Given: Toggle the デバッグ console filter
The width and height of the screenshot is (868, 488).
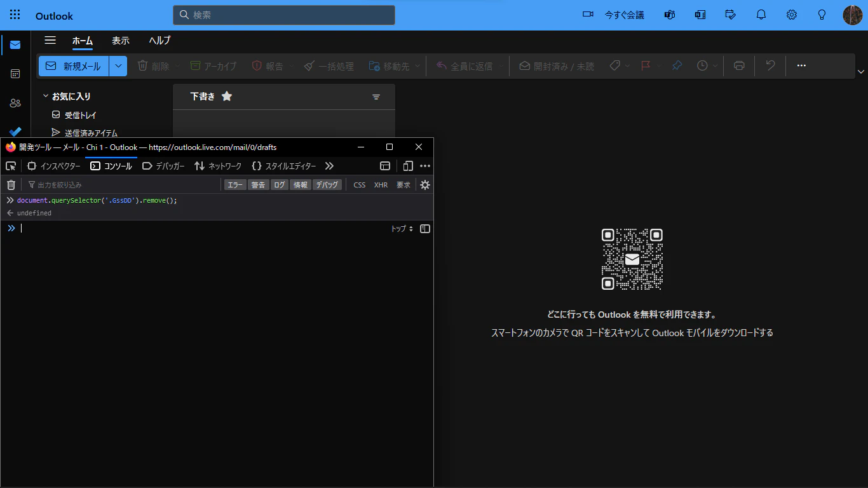Looking at the screenshot, I should pyautogui.click(x=327, y=185).
